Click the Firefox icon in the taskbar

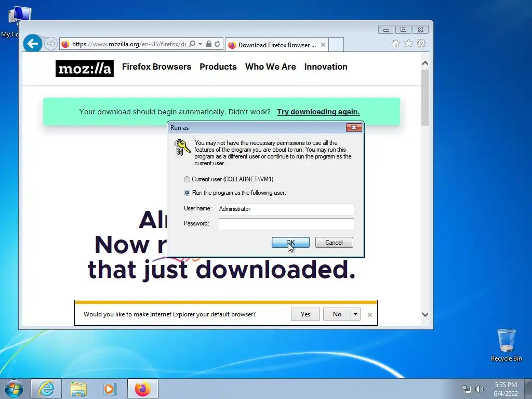pos(143,389)
